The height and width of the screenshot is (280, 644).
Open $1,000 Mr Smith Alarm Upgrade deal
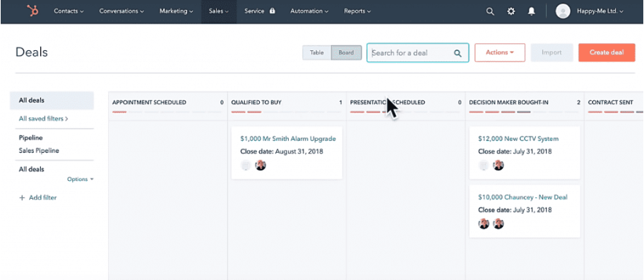[288, 139]
